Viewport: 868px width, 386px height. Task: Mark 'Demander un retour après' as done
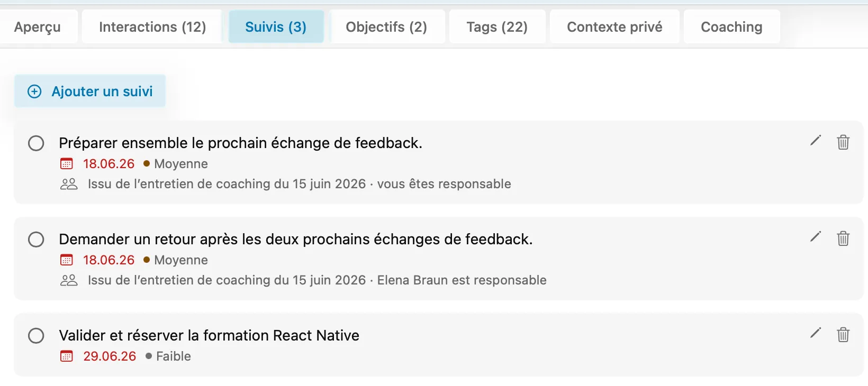click(36, 240)
